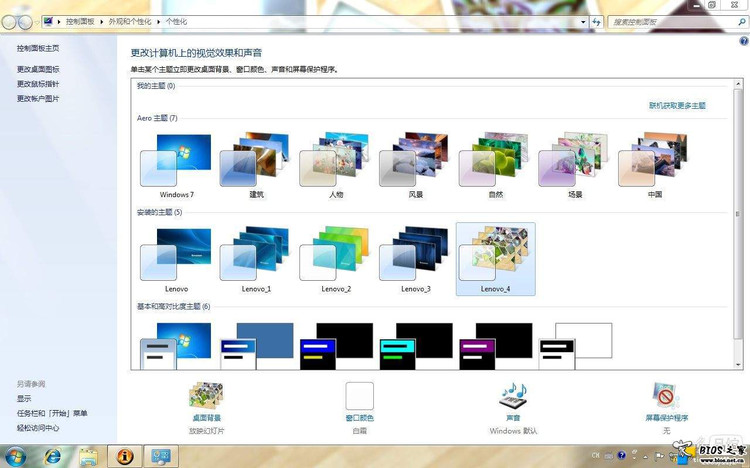The width and height of the screenshot is (750, 468).
Task: Launch Internet Explorer from the taskbar
Action: pyautogui.click(x=52, y=457)
